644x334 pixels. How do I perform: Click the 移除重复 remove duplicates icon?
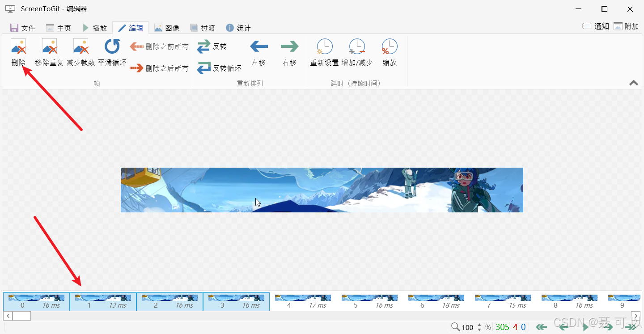(49, 47)
